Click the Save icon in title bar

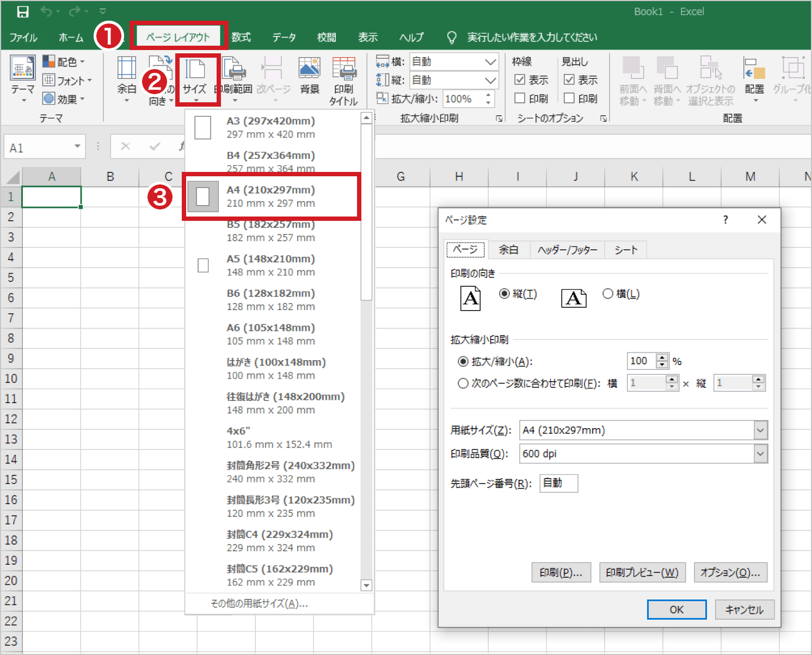pos(23,11)
